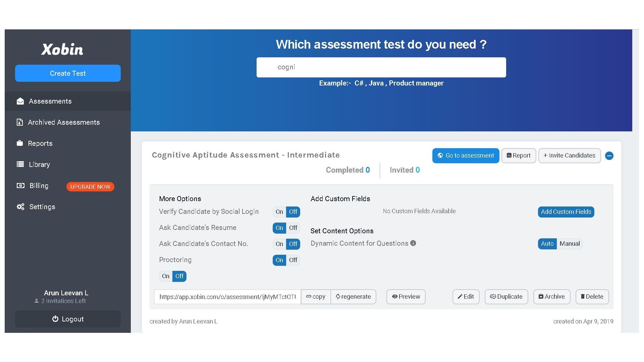Switch Dynamic Content to Manual
644x362 pixels.
point(570,244)
